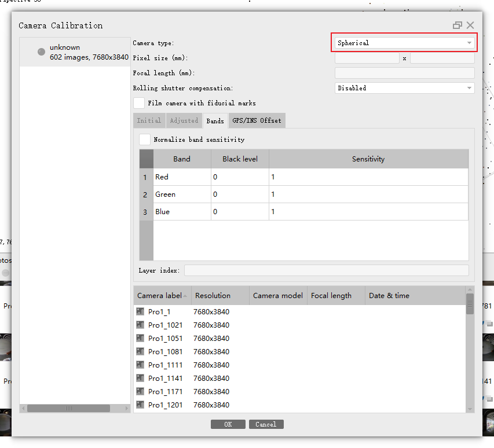The height and width of the screenshot is (448, 494).
Task: Click left panel scroll right arrow
Action: pyautogui.click(x=127, y=408)
